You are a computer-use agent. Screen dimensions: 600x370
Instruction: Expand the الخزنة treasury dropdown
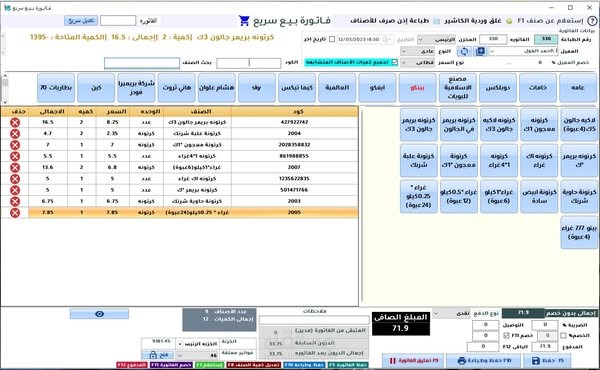point(180,344)
